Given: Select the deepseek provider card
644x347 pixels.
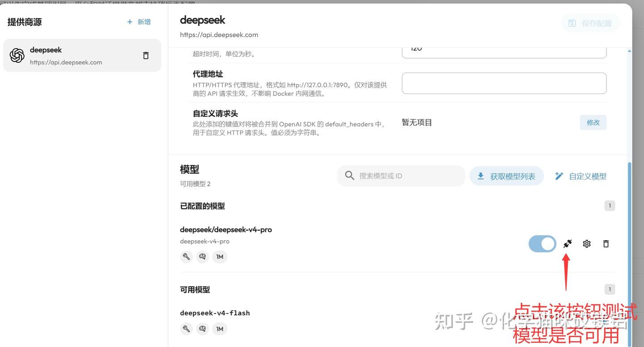Looking at the screenshot, I should click(82, 55).
